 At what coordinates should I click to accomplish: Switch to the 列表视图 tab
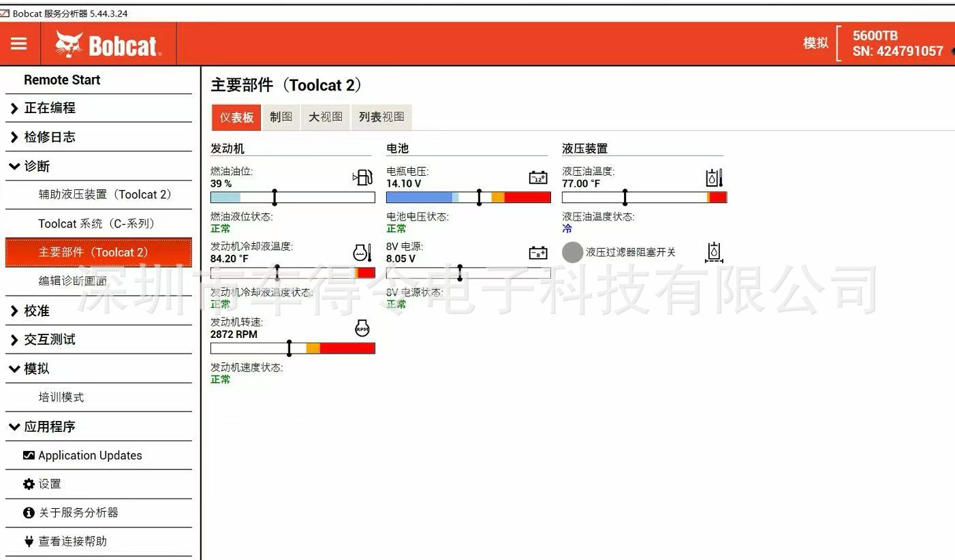click(381, 117)
